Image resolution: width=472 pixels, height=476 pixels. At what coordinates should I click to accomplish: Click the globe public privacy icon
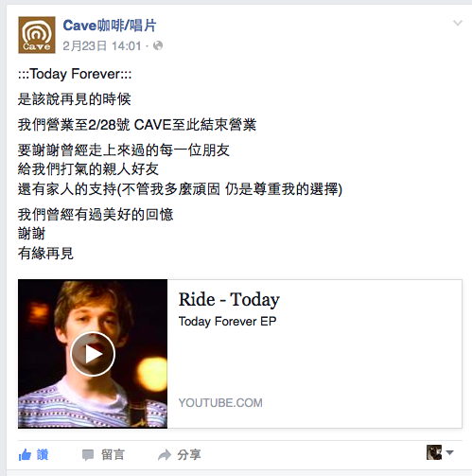(158, 45)
